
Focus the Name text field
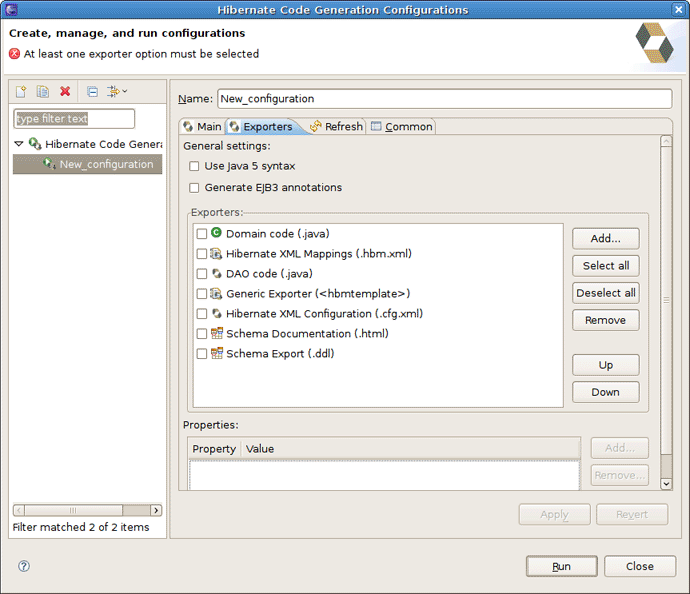coord(444,99)
